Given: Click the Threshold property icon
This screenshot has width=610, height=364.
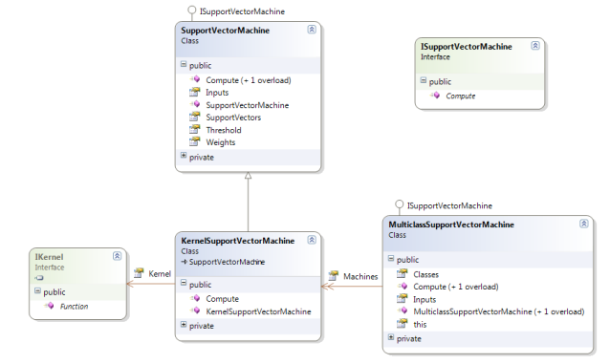Looking at the screenshot, I should 194,130.
